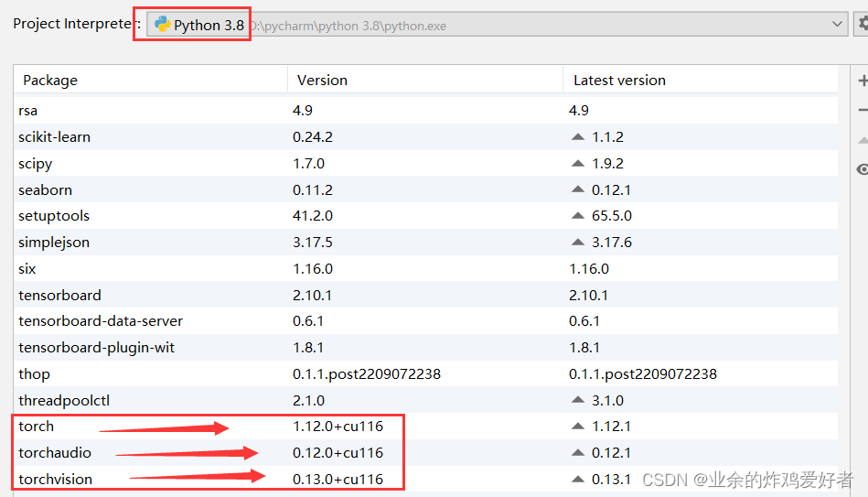The width and height of the screenshot is (868, 497).
Task: Select the thop package row
Action: (425, 374)
